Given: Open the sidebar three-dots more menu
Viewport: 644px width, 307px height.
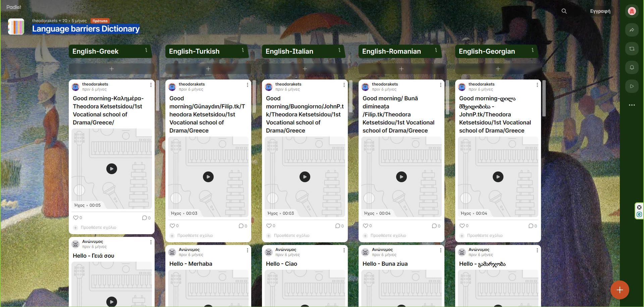Looking at the screenshot, I should (x=632, y=105).
